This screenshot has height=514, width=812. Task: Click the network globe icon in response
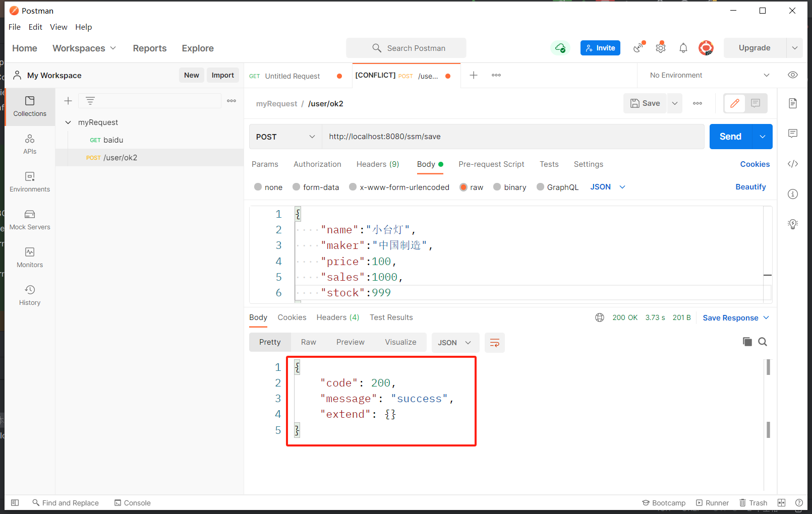click(600, 317)
